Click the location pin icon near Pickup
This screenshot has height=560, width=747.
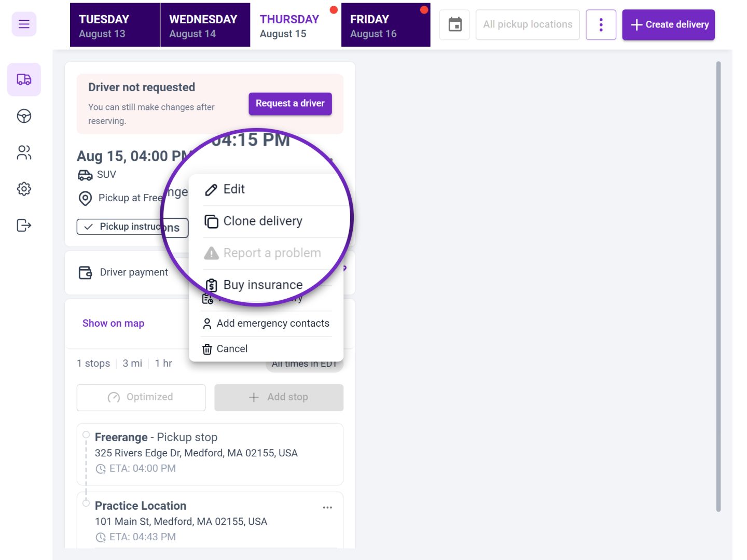pyautogui.click(x=85, y=198)
